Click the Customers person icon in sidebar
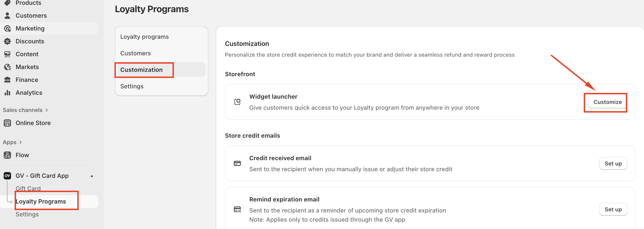The width and height of the screenshot is (644, 229). (x=8, y=16)
